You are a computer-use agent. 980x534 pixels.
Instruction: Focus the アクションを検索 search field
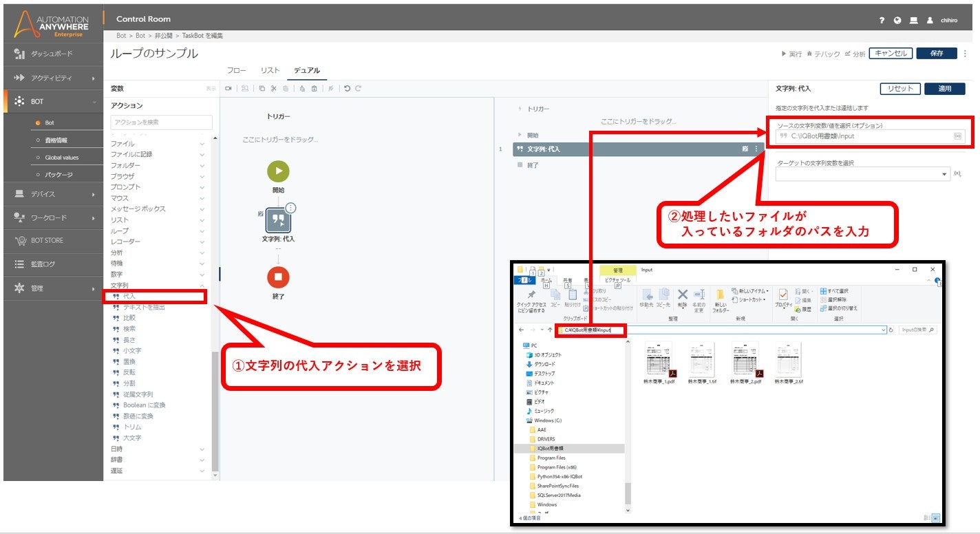click(x=161, y=122)
